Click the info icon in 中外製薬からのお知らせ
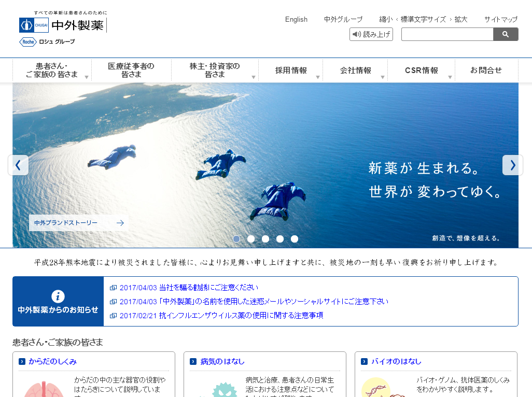532x397 pixels. coord(58,296)
